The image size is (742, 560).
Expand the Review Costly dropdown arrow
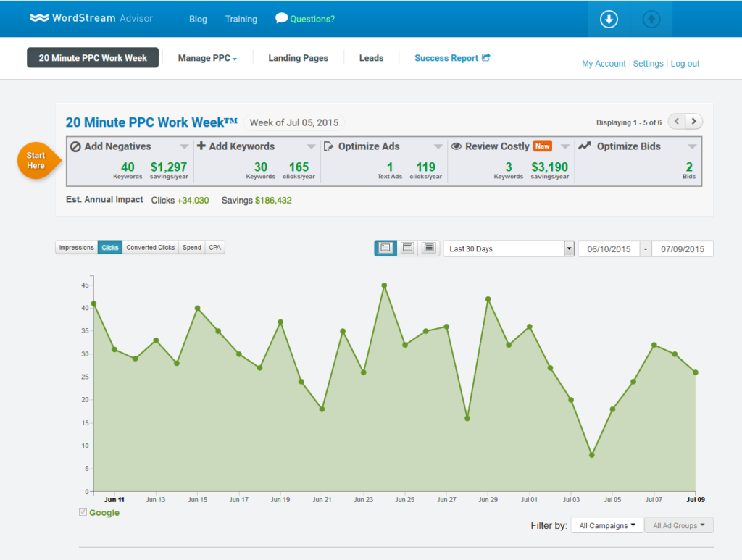click(565, 146)
